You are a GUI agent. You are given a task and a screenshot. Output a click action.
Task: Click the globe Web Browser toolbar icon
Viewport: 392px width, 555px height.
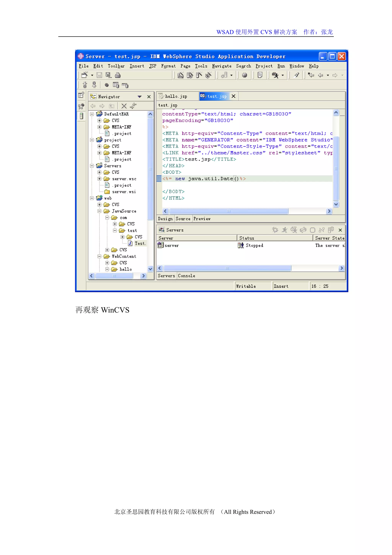(x=244, y=75)
